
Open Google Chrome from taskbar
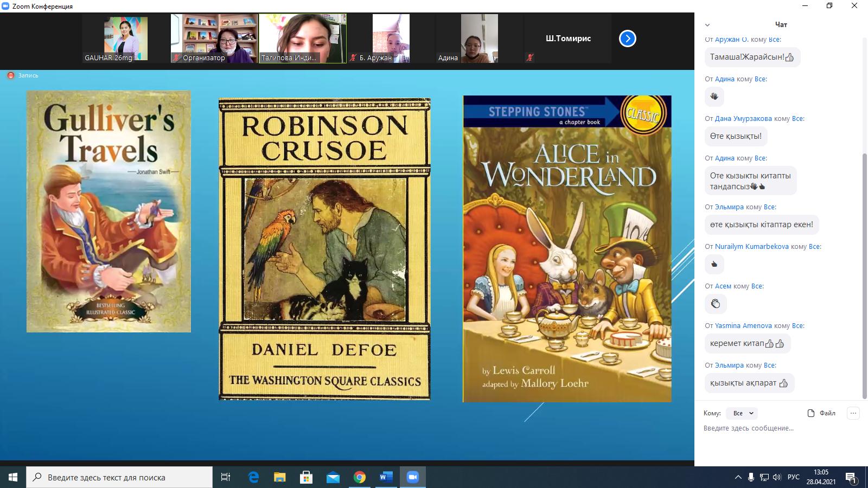[x=359, y=477]
